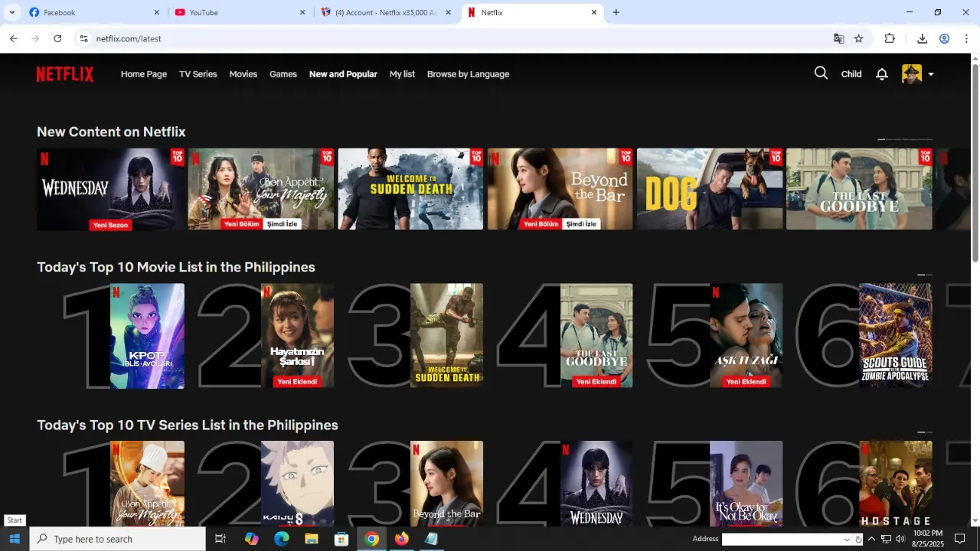Open Beyond the Bar thumbnail in New Content
Screen dimensions: 980x551
(560, 189)
